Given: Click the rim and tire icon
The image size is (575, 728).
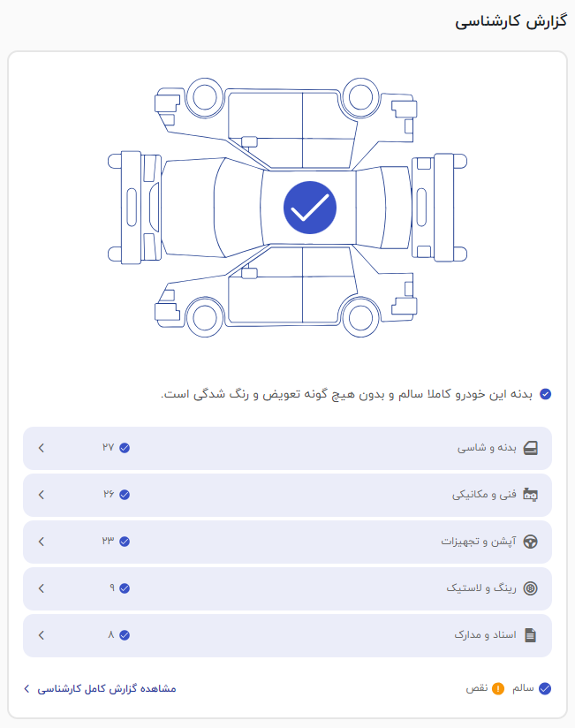Looking at the screenshot, I should pos(530,588).
